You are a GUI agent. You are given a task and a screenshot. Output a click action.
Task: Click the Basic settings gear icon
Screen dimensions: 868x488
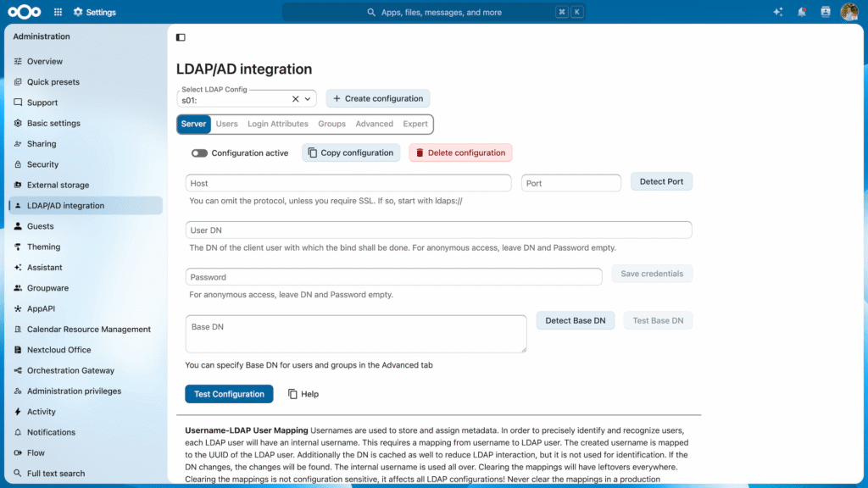(18, 123)
